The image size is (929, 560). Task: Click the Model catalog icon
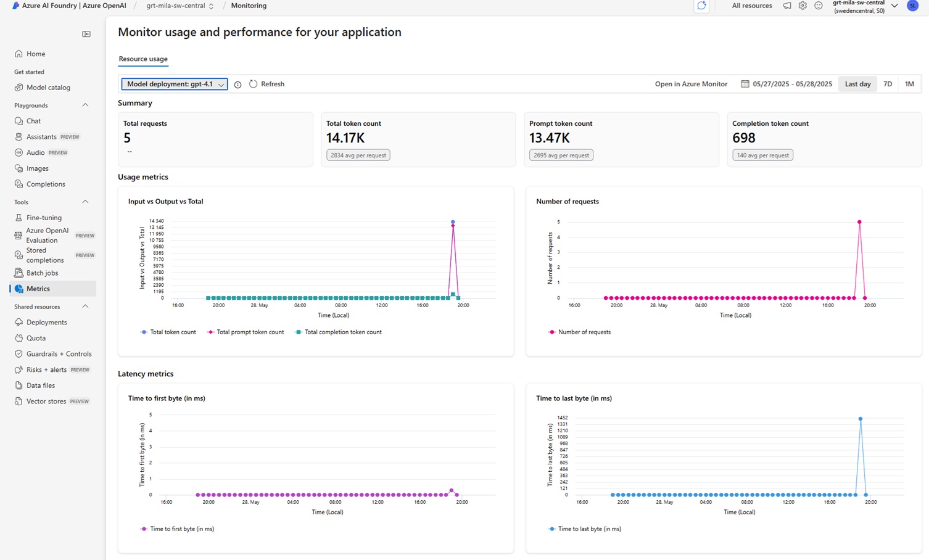(19, 88)
